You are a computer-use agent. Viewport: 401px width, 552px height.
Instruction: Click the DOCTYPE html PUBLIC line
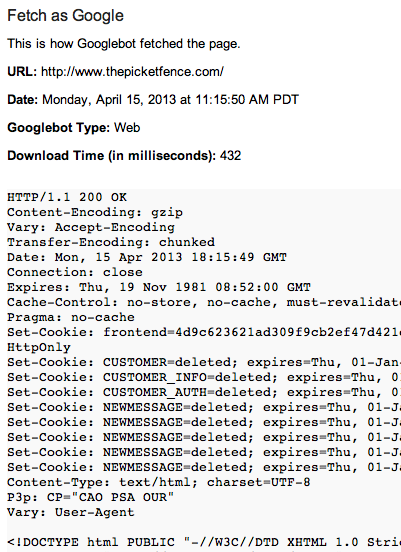(x=204, y=542)
